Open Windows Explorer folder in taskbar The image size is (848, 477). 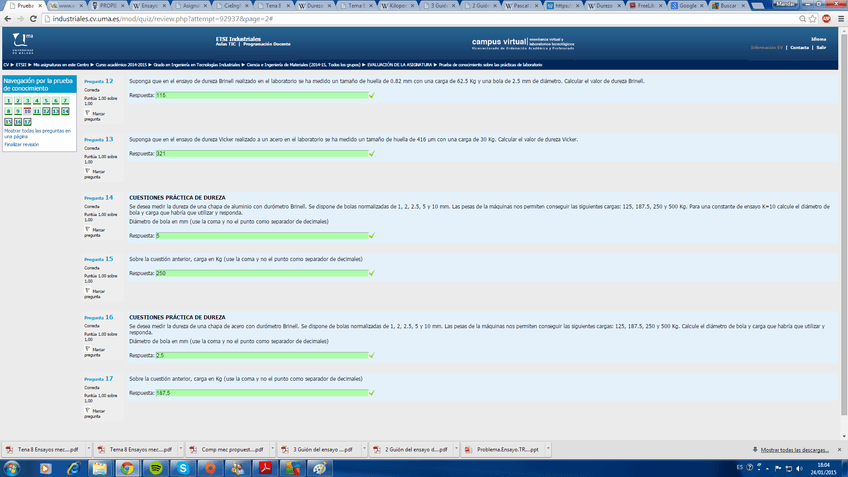(x=100, y=468)
